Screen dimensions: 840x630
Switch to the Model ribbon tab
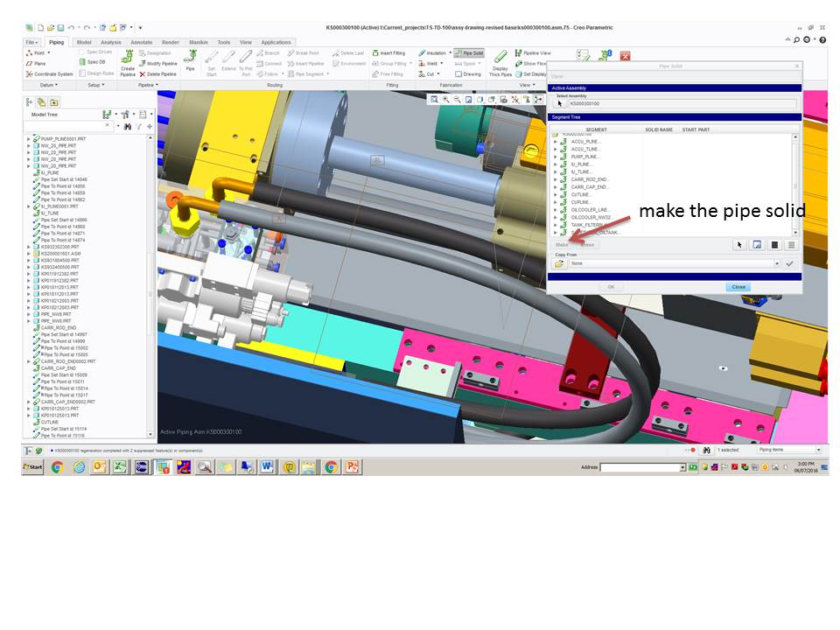[x=84, y=42]
